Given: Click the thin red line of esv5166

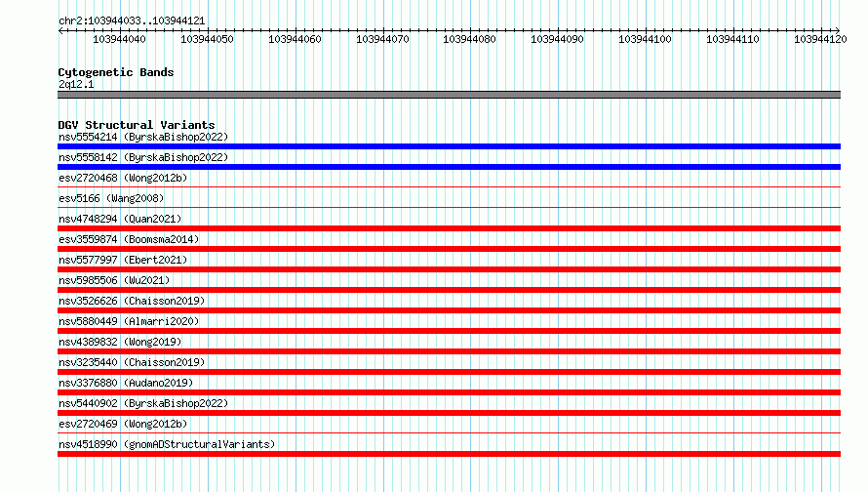Looking at the screenshot, I should [449, 208].
